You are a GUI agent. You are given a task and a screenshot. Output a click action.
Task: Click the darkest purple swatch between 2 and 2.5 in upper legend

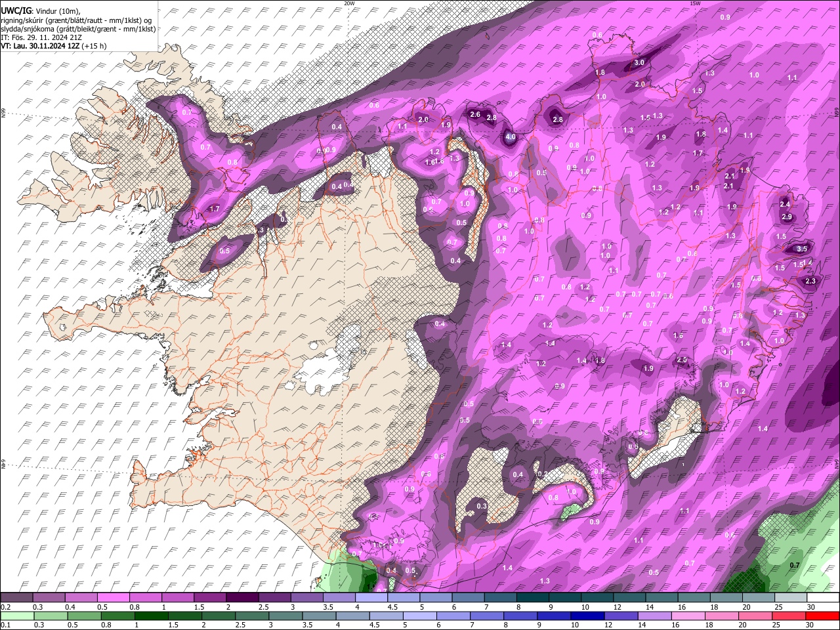coord(242,598)
